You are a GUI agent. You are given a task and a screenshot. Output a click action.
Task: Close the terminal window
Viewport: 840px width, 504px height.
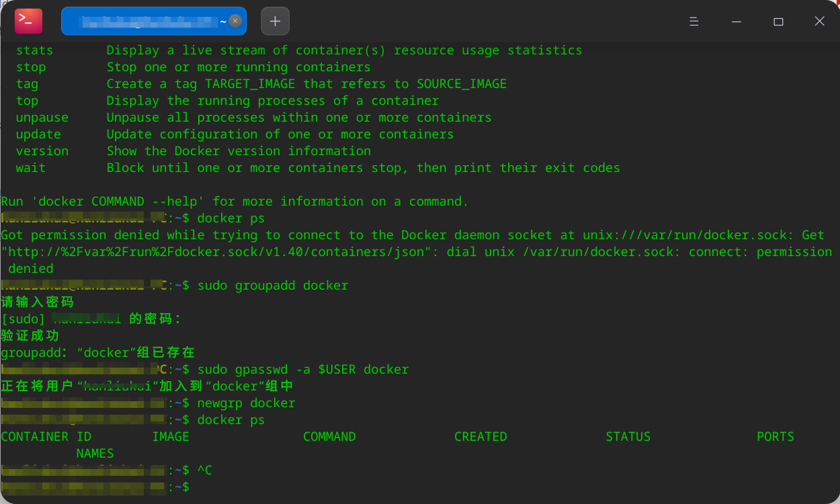tap(820, 22)
